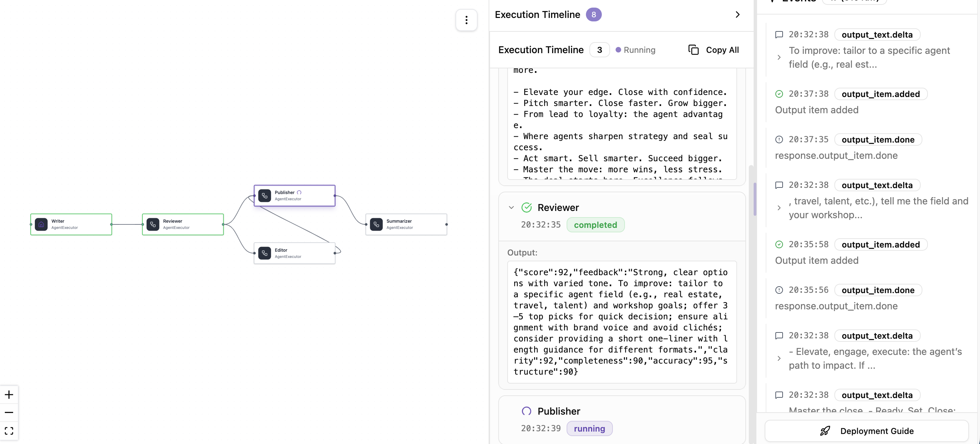Click "Output item added" text under 20:35:58
980x444 pixels.
[x=817, y=260]
